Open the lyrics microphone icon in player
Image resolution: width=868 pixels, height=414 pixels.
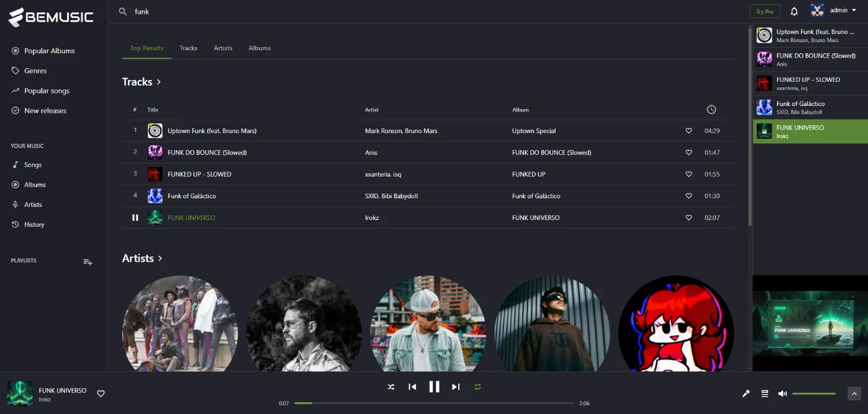[746, 394]
